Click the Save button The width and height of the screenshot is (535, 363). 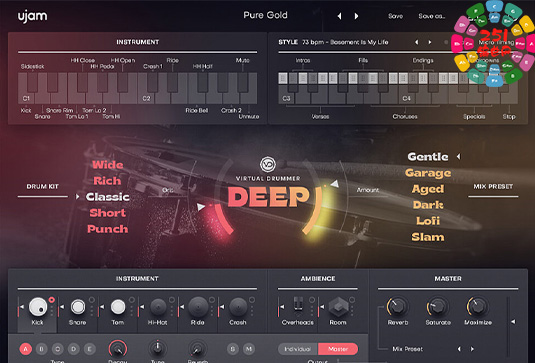point(395,16)
